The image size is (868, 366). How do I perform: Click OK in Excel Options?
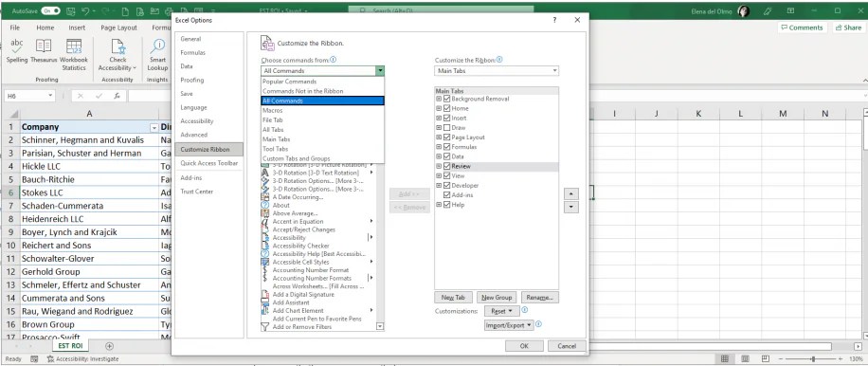[524, 346]
